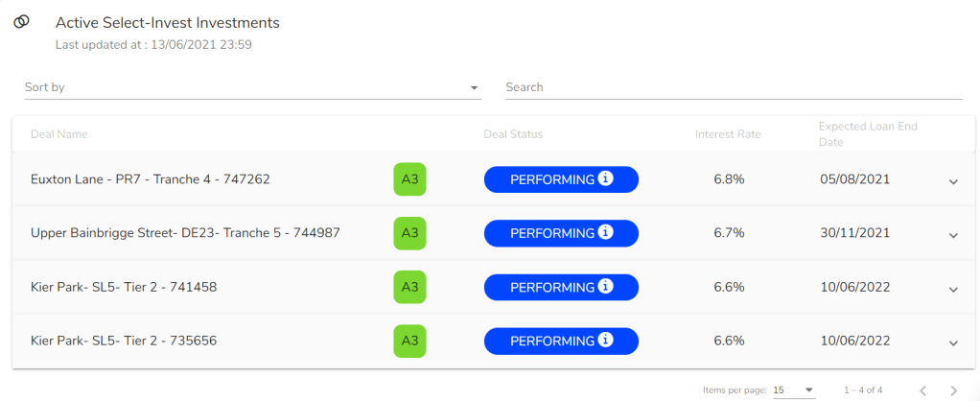Image resolution: width=980 pixels, height=401 pixels.
Task: Click PERFORMING button for Kier Park 735656
Action: coord(551,341)
